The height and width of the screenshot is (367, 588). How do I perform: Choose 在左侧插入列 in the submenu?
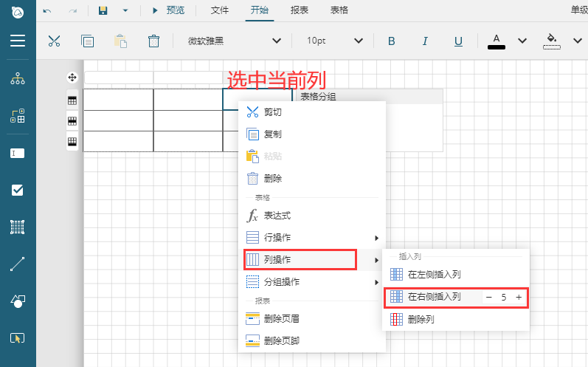[456, 274]
